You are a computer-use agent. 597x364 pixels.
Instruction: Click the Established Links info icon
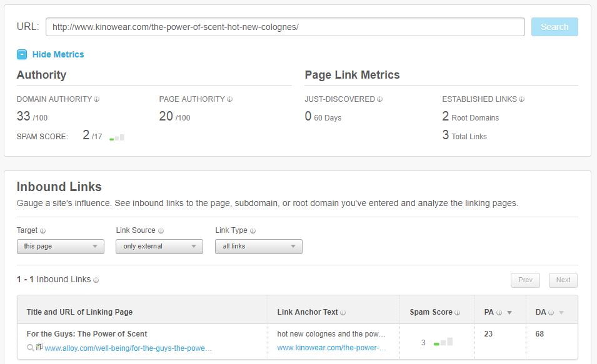pos(521,99)
